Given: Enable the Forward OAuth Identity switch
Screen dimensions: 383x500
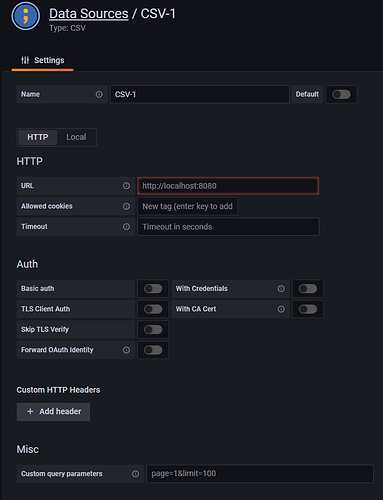Looking at the screenshot, I should (x=153, y=350).
